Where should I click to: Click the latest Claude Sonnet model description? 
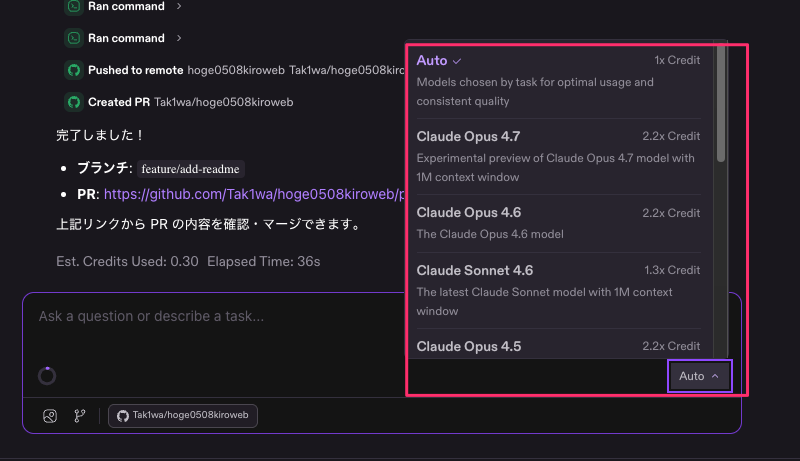pyautogui.click(x=544, y=301)
